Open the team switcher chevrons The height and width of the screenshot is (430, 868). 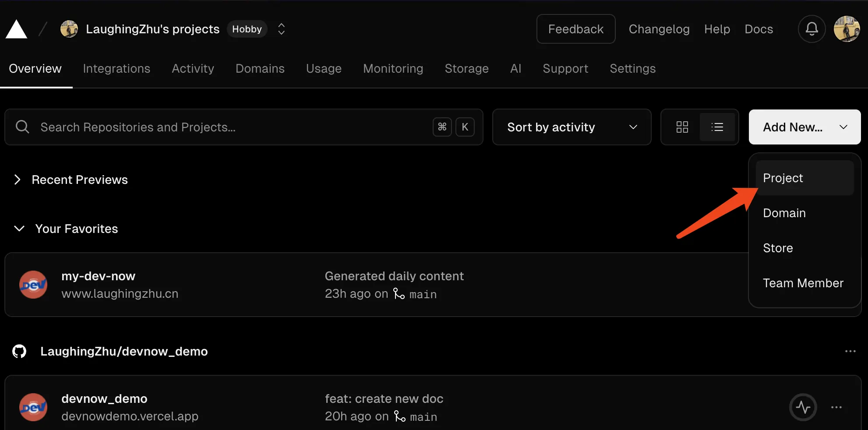[x=282, y=29]
